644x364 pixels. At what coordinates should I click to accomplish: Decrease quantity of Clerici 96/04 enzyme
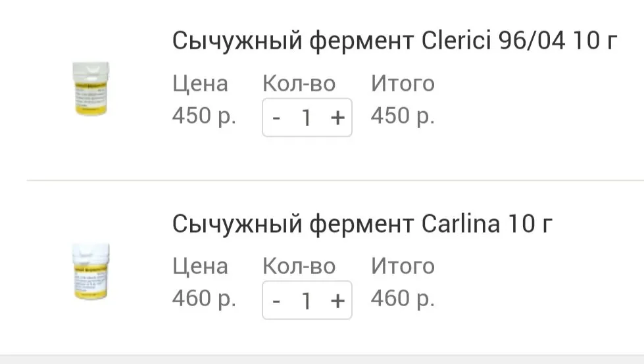point(277,118)
